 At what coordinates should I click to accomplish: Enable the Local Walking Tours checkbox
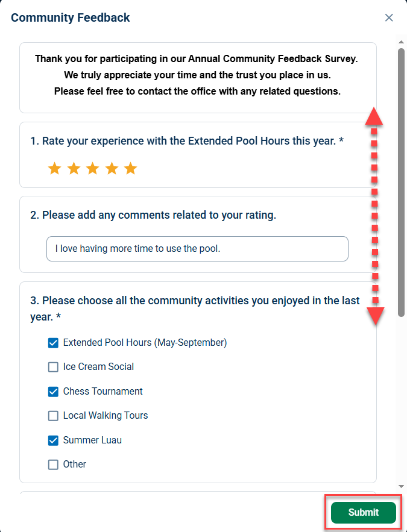click(x=53, y=416)
